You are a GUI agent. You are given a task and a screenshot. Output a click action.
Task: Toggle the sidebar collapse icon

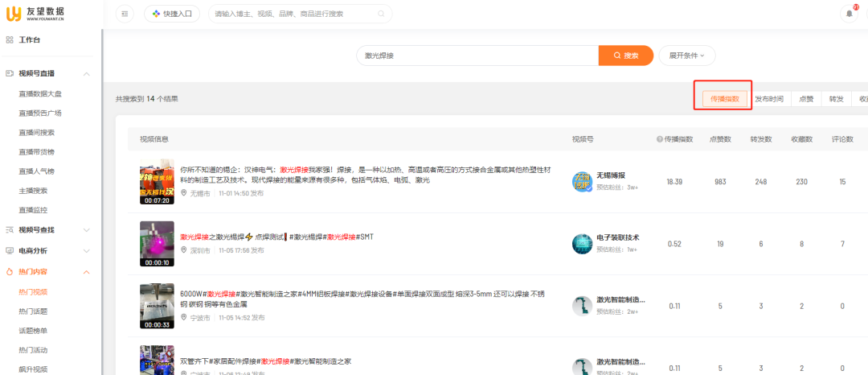coord(125,14)
